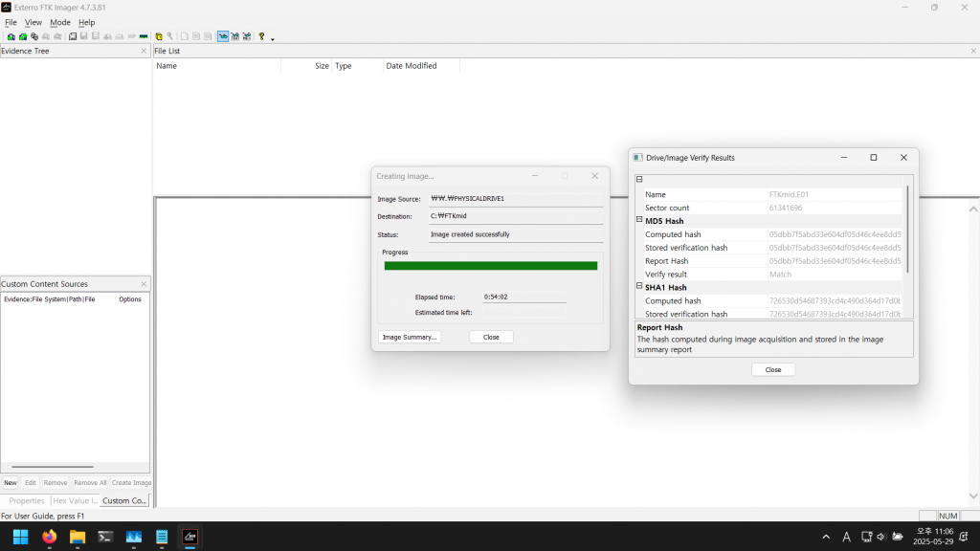The image size is (980, 551).
Task: Click the Create Disk Image toolbar icon
Action: (73, 37)
